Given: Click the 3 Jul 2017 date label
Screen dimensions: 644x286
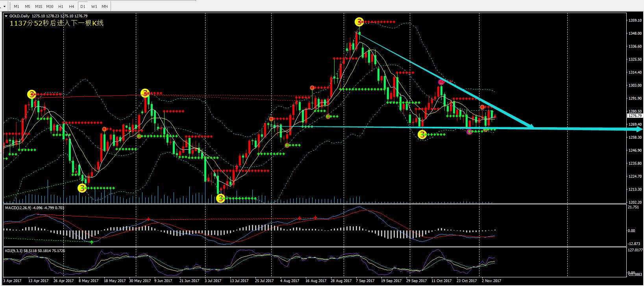Looking at the screenshot, I should pyautogui.click(x=213, y=281).
